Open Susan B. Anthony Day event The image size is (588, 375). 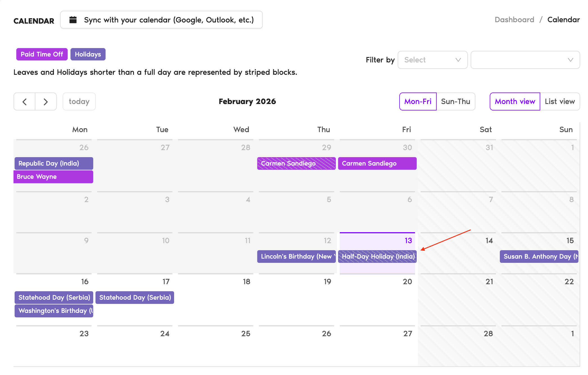pyautogui.click(x=539, y=257)
